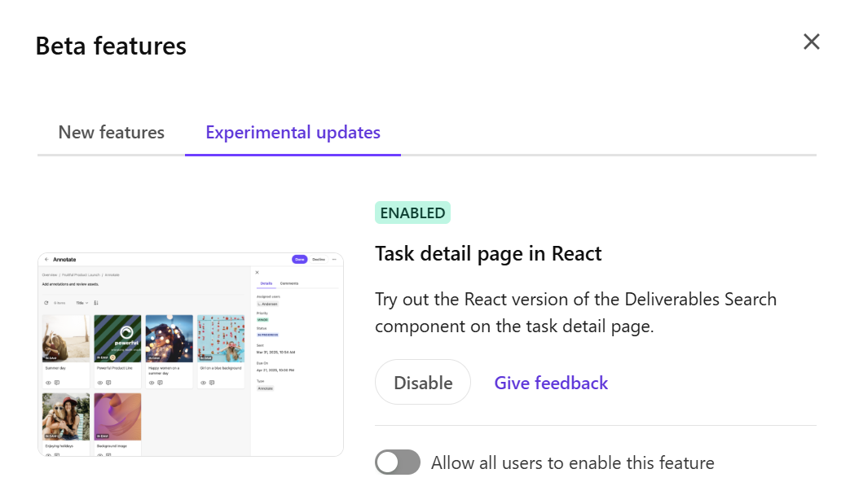Switch to the New features tab

(x=111, y=132)
